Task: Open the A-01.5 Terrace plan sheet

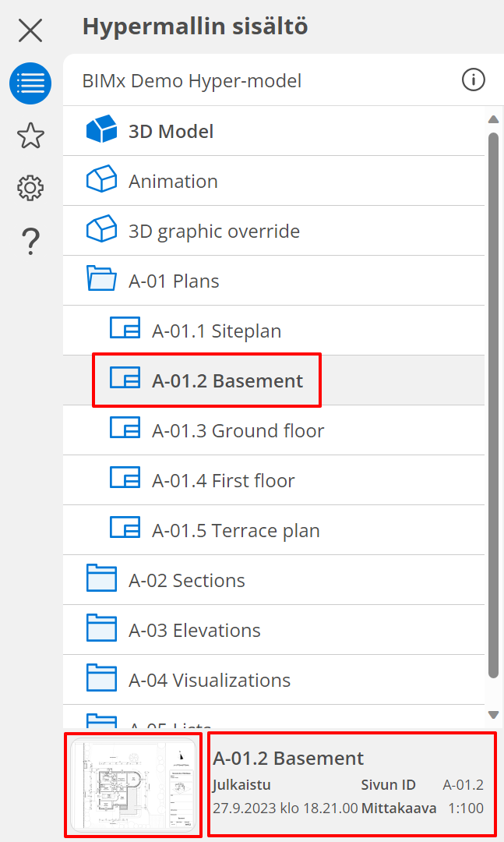Action: pyautogui.click(x=235, y=531)
